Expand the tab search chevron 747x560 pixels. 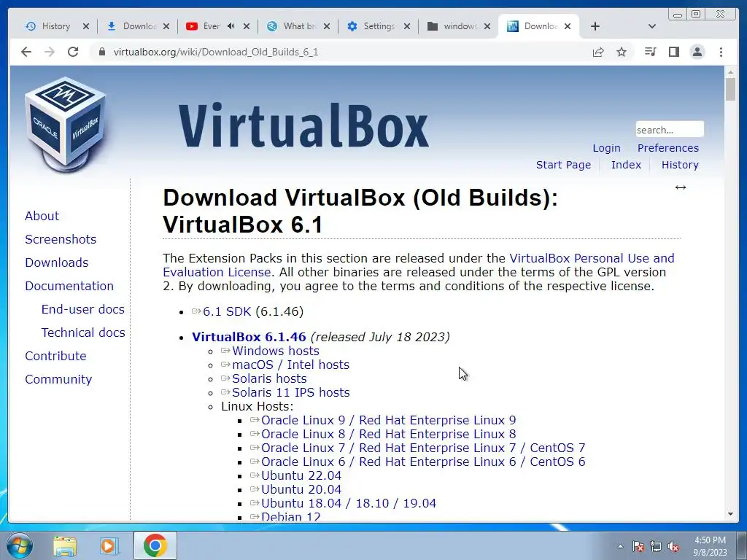tap(652, 26)
